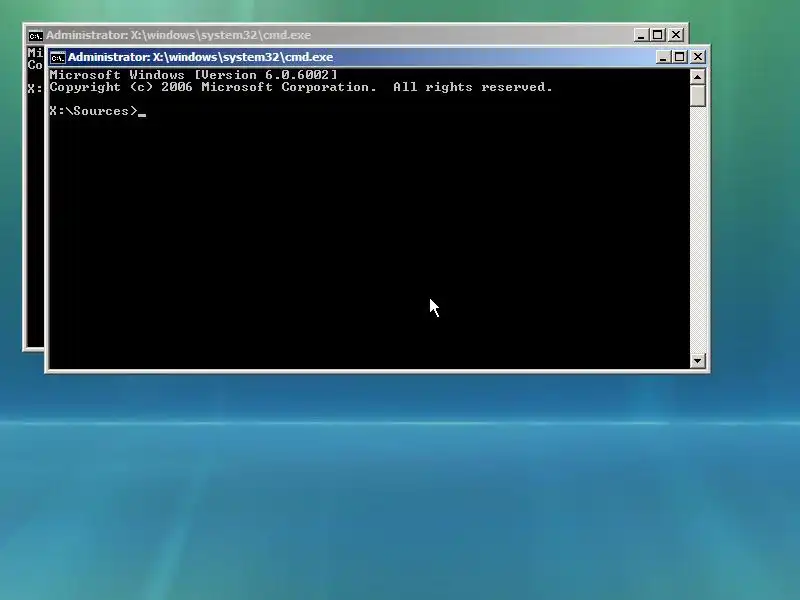The width and height of the screenshot is (800, 600).
Task: Close the background cmd.exe window
Action: tap(676, 35)
